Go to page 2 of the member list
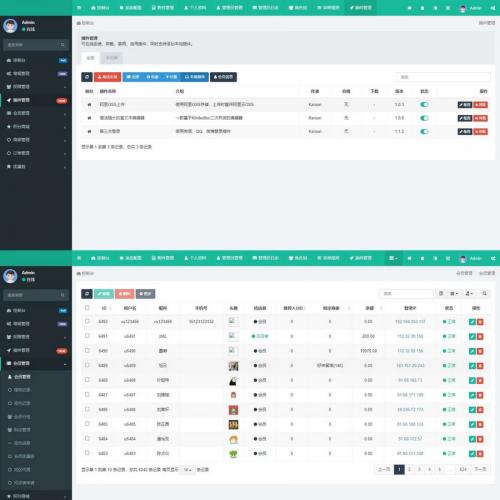Image resolution: width=500 pixels, height=500 pixels. click(x=409, y=469)
